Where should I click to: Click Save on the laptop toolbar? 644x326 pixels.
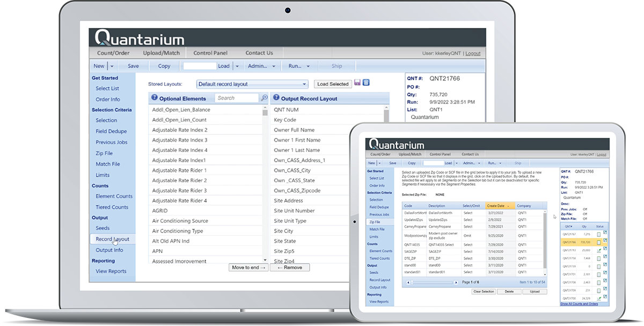tap(133, 66)
